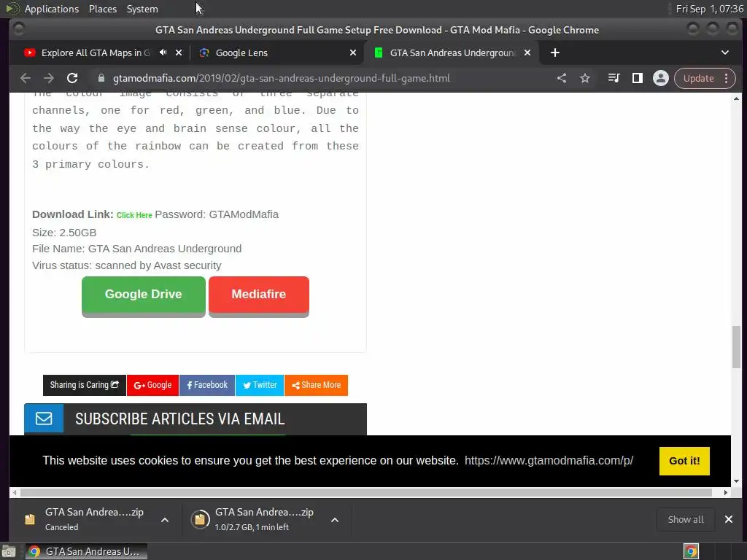
Task: Open the Places menu
Action: [102, 9]
